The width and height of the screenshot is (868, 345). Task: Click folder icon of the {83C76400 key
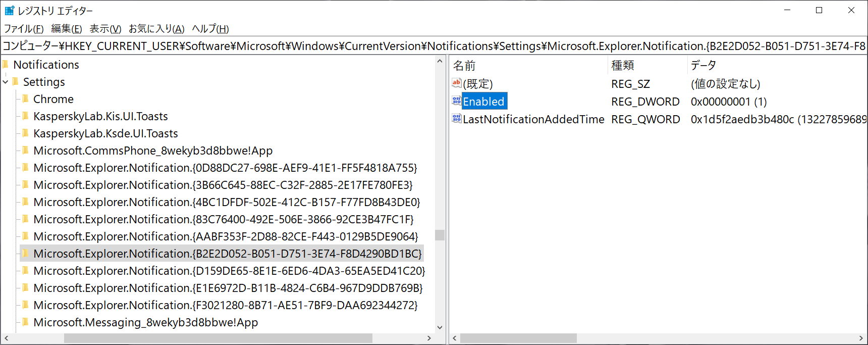(25, 219)
